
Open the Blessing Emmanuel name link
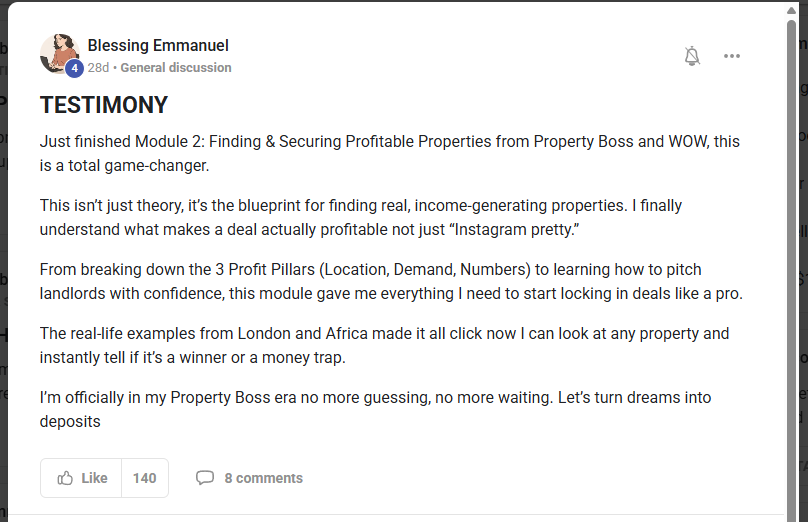[x=158, y=45]
